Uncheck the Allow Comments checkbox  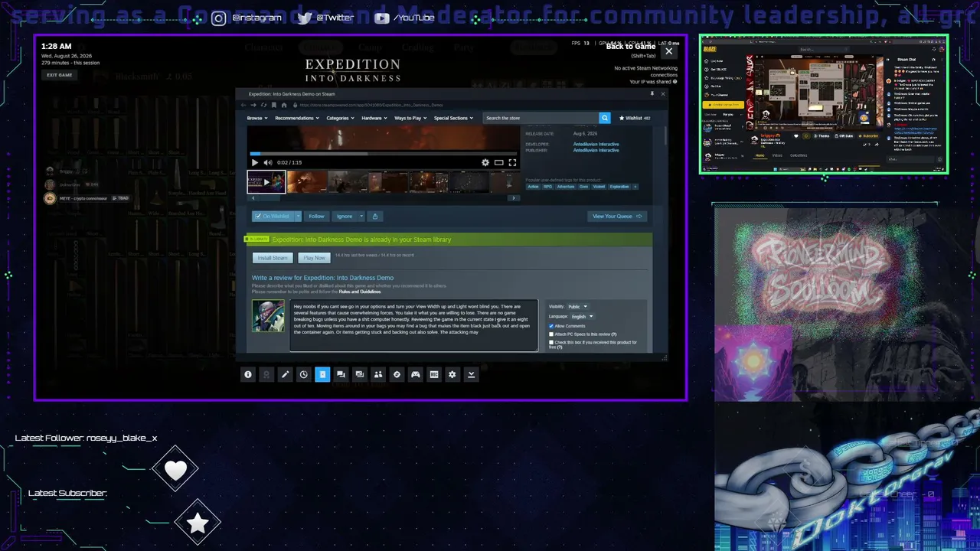click(551, 326)
